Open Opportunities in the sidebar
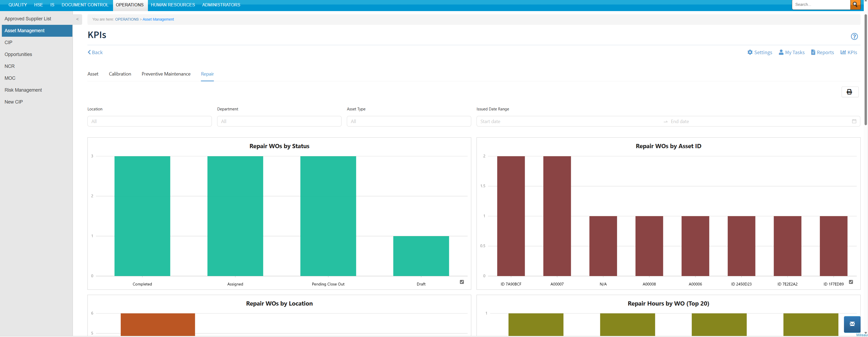The width and height of the screenshot is (868, 337). pos(36,54)
